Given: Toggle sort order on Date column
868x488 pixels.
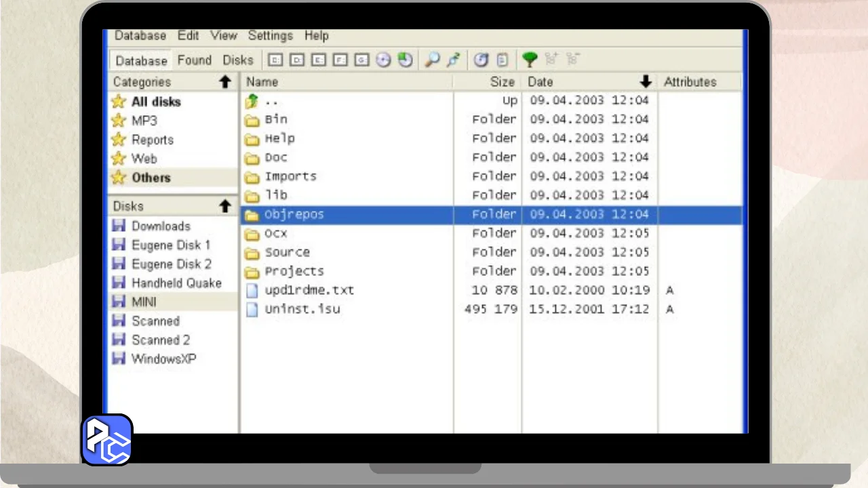Looking at the screenshot, I should coord(645,82).
